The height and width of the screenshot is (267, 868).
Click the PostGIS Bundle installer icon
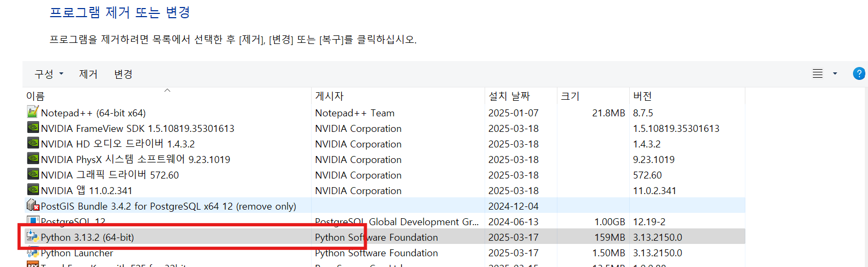33,205
